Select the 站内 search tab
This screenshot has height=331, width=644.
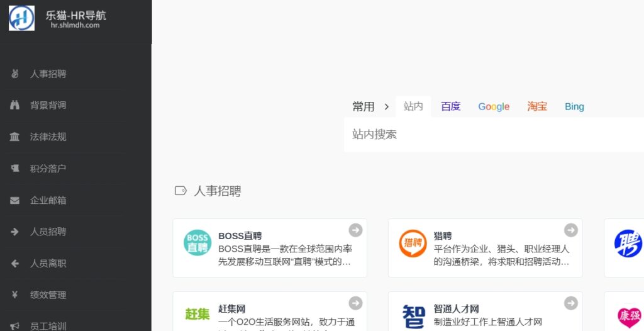(413, 106)
